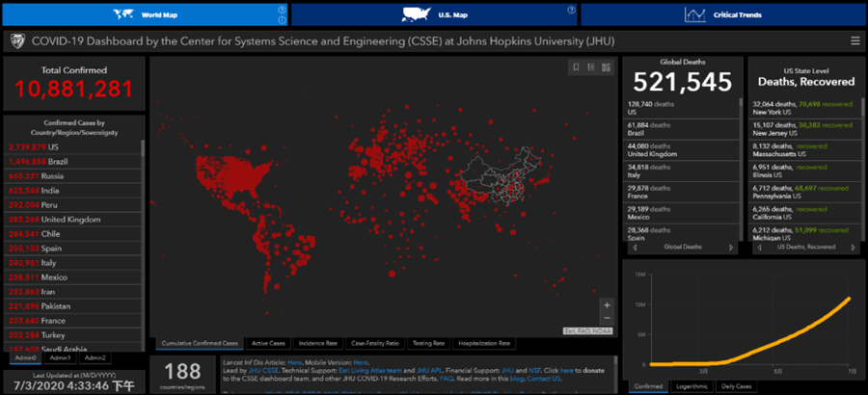Click the line chart icon of Critical Trends

pos(694,14)
